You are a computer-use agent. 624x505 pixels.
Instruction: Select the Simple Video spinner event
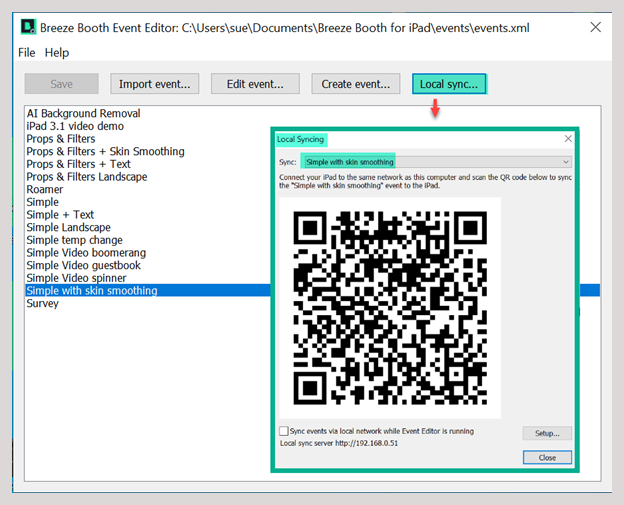pyautogui.click(x=76, y=278)
